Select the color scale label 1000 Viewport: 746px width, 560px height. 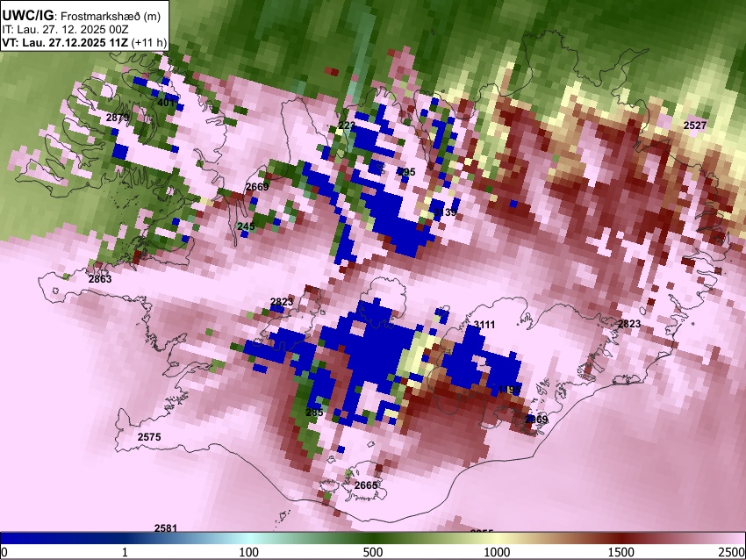point(497,552)
